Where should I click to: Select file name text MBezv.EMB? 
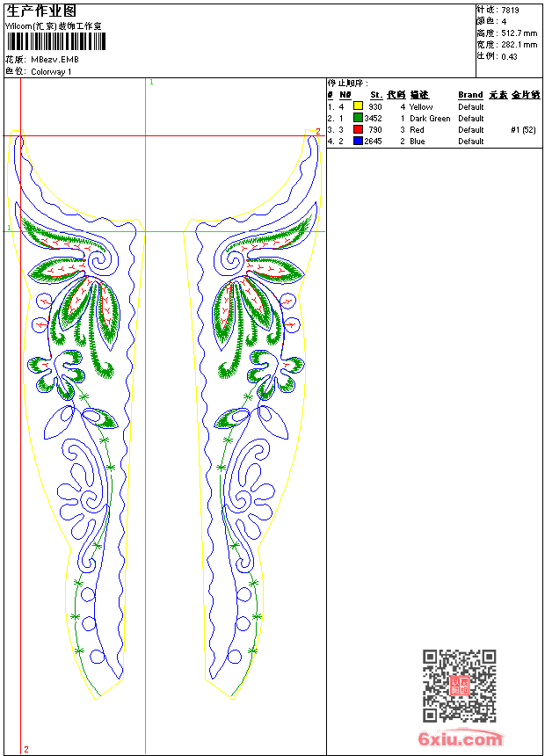(54, 60)
